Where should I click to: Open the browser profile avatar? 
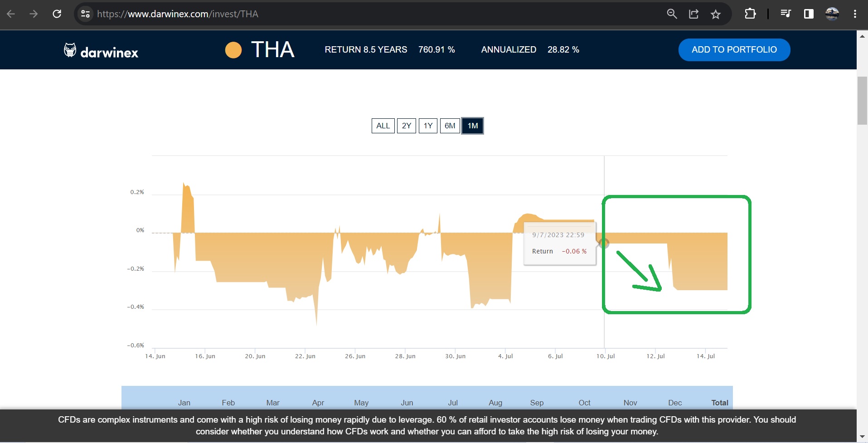click(x=832, y=14)
